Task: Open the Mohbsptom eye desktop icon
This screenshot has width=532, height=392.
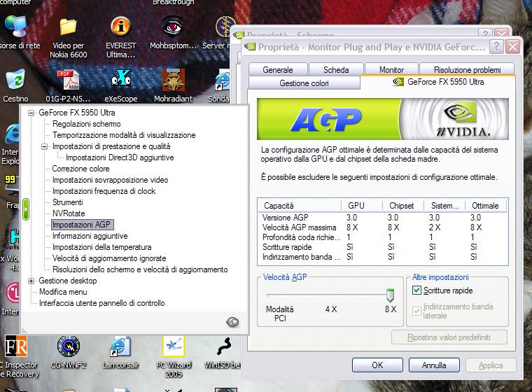Action: point(173,26)
